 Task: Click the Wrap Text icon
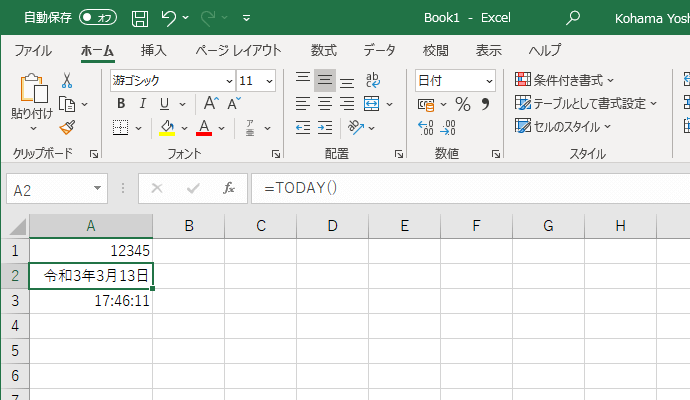coord(372,81)
